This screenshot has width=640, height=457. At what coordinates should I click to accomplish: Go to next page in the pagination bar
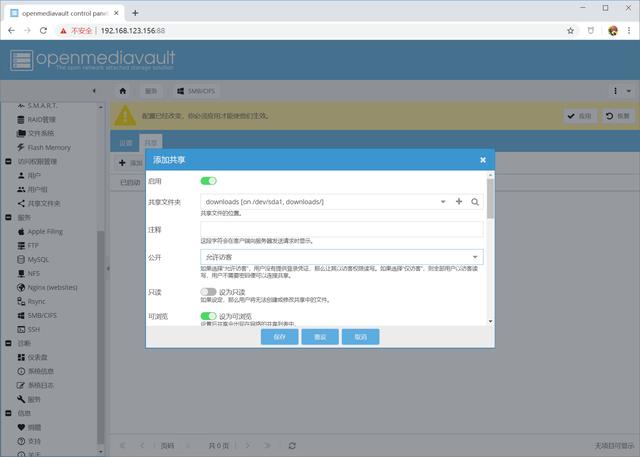click(247, 446)
